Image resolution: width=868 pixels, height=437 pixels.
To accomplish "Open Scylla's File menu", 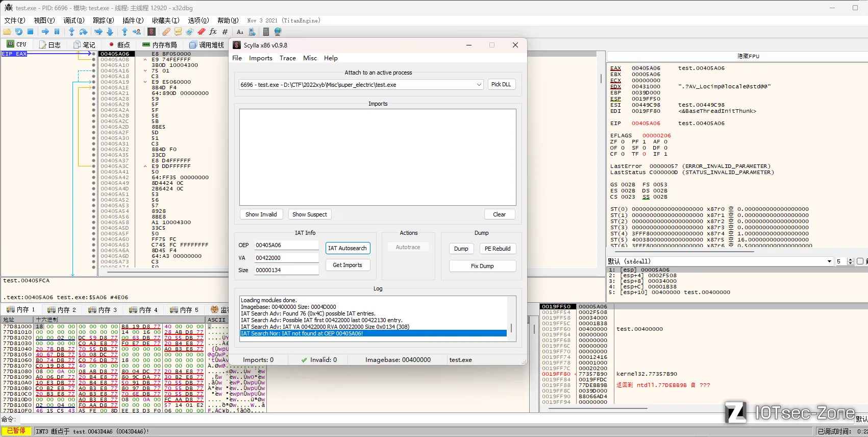I will [x=237, y=58].
